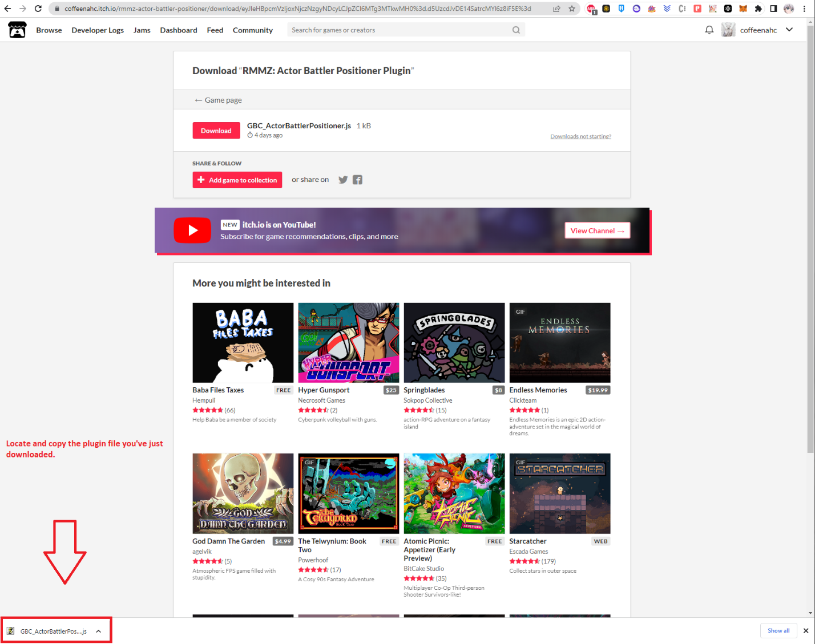Expand the coffeenahc account dropdown arrow
The height and width of the screenshot is (644, 815).
(789, 30)
